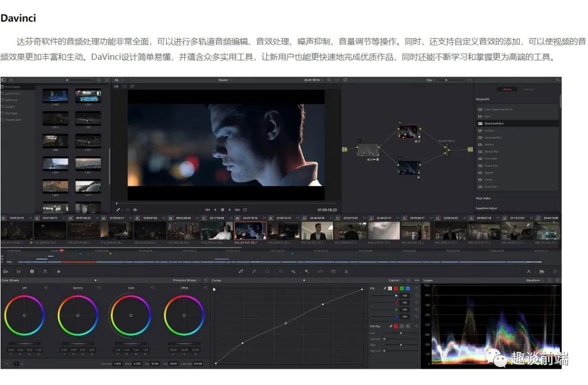Image resolution: width=588 pixels, height=385 pixels.
Task: Enable the red curve channel button
Action: pos(396,288)
